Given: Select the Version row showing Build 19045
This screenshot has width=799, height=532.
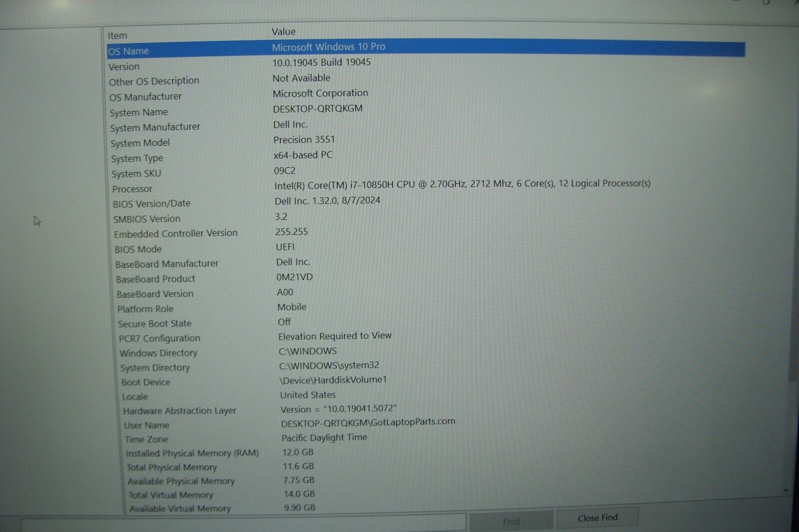Looking at the screenshot, I should point(200,64).
